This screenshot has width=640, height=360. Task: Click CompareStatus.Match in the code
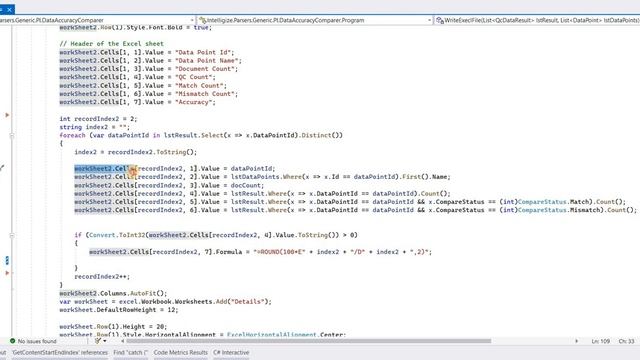tap(553, 202)
